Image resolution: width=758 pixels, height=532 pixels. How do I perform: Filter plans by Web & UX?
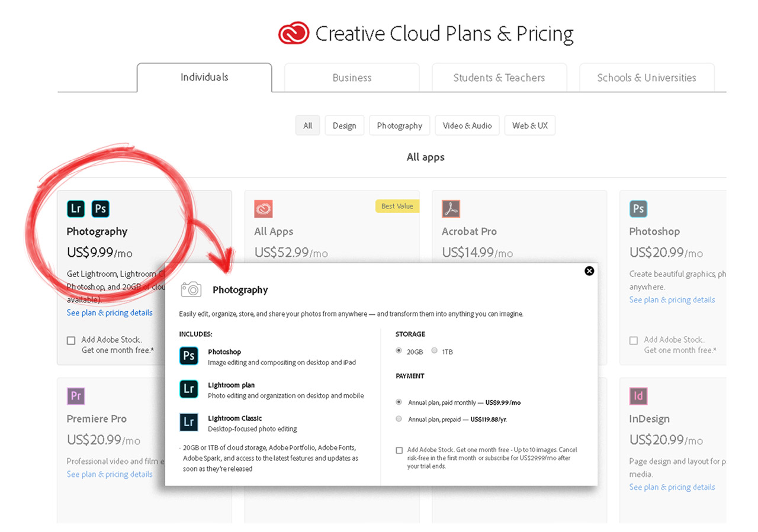click(530, 125)
